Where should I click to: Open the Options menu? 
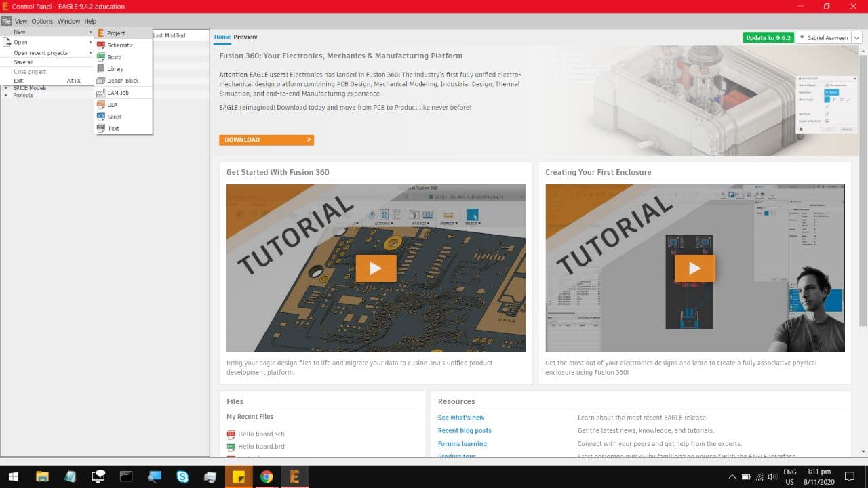click(x=42, y=21)
